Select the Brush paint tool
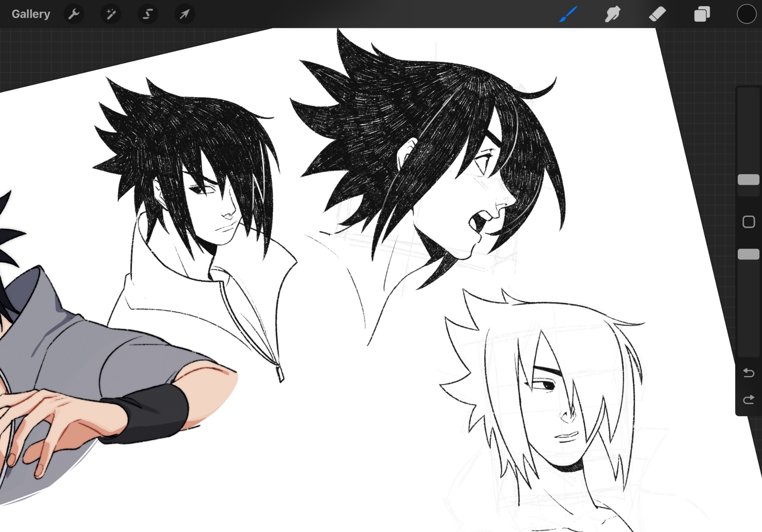Viewport: 762px width, 532px height. coord(568,14)
